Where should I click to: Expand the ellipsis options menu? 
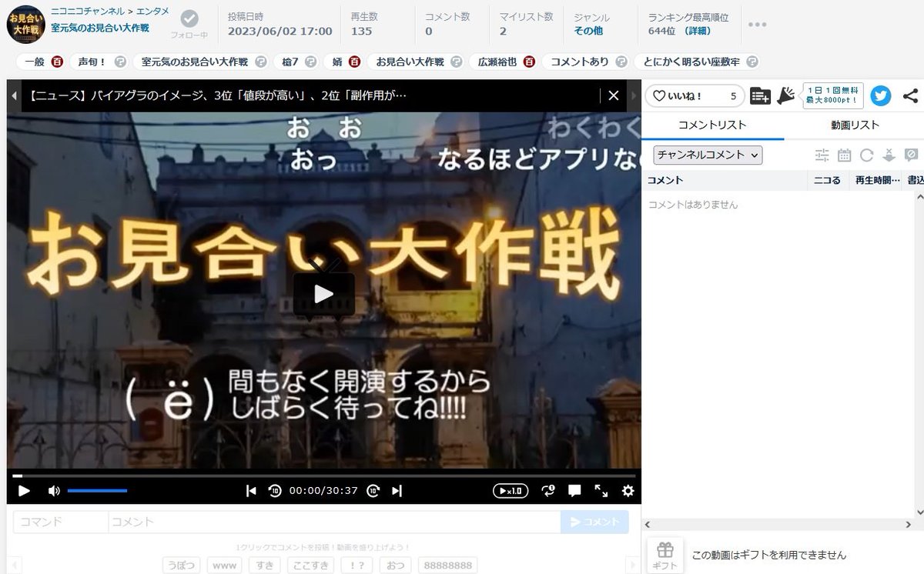click(x=758, y=24)
